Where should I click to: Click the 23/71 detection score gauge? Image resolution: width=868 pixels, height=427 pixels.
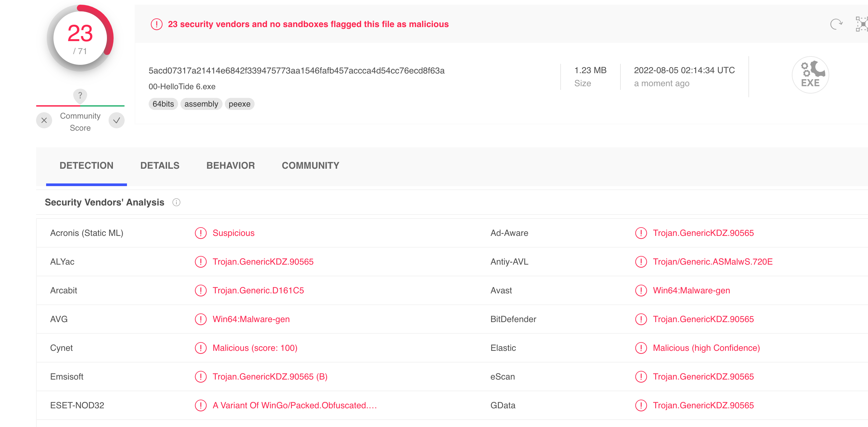[80, 38]
